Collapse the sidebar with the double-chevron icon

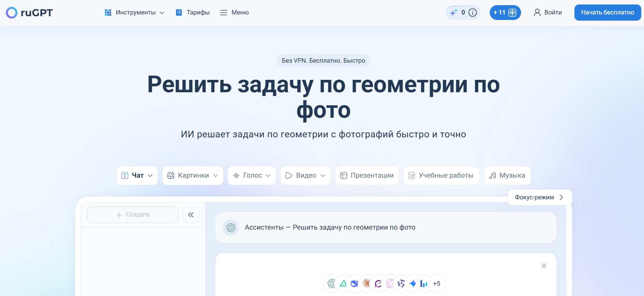[x=191, y=215]
